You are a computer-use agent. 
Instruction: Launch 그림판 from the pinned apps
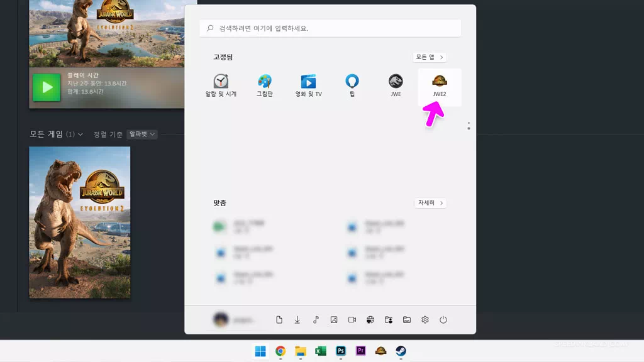tap(265, 85)
